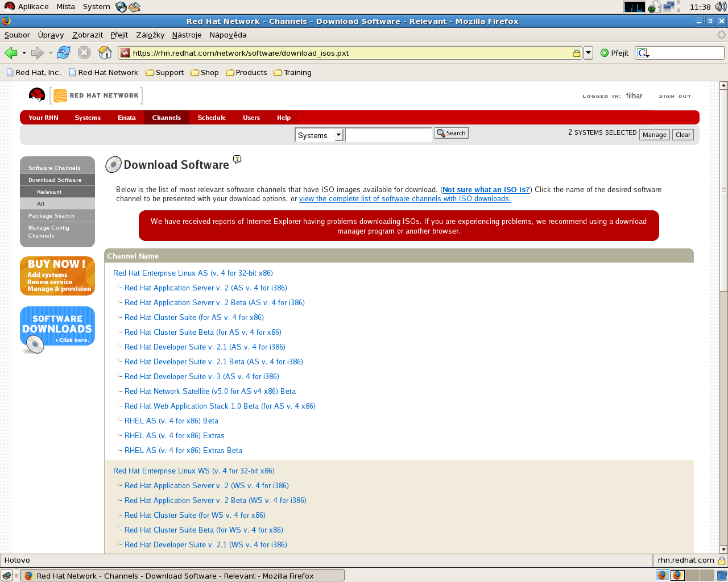Viewport: 728px width, 582px height.
Task: Click the Firefox window button in taskbar
Action: point(183,575)
